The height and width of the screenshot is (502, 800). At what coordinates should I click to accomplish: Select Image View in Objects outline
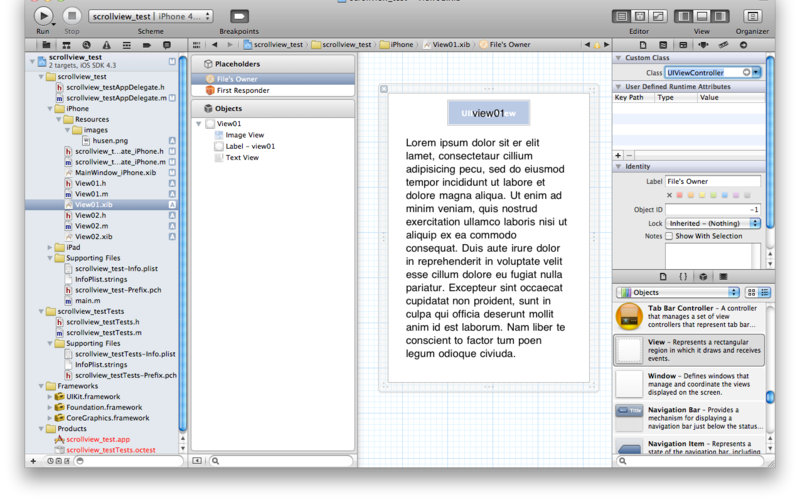click(244, 135)
